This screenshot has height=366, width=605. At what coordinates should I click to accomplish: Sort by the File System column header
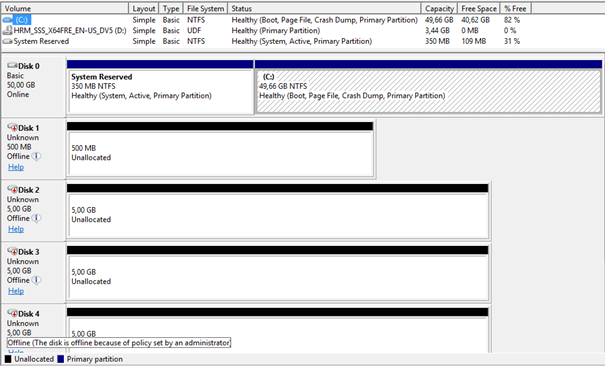click(205, 8)
